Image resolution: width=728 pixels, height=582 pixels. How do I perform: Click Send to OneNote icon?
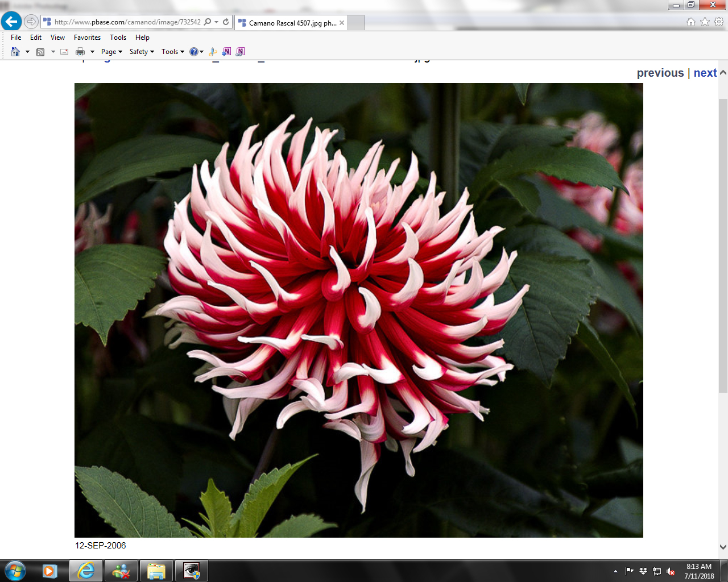pyautogui.click(x=226, y=52)
